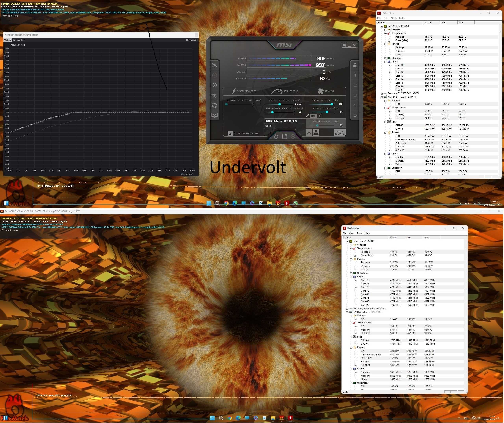504x423 pixels.
Task: Click the lightning voltage priority icon beside ON
Action: (319, 116)
